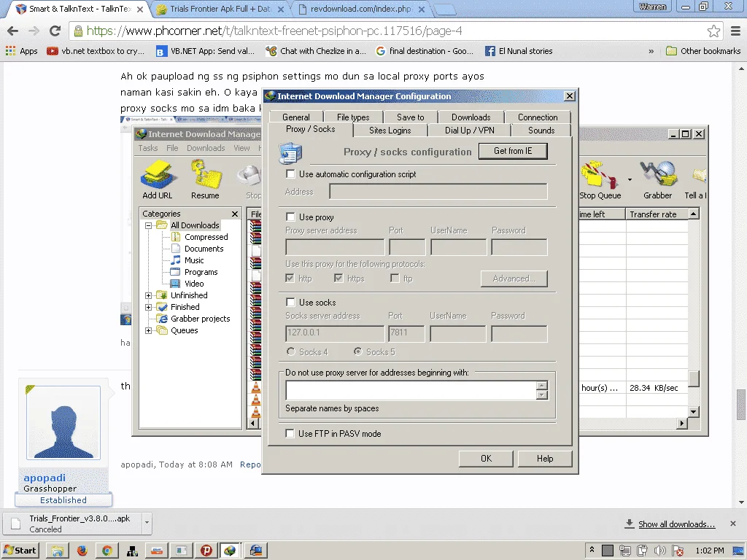Click the Proxy/socks configuration computer icon

(290, 153)
